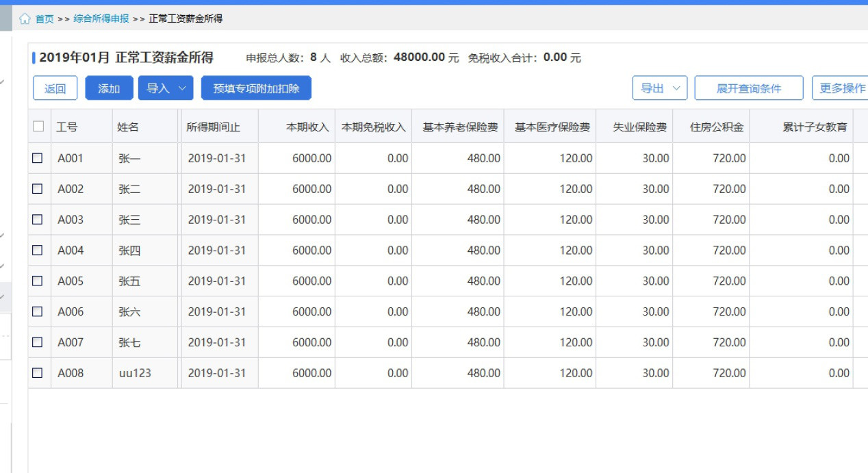Image resolution: width=868 pixels, height=473 pixels.
Task: Select employee name 张一
Action: [x=129, y=158]
